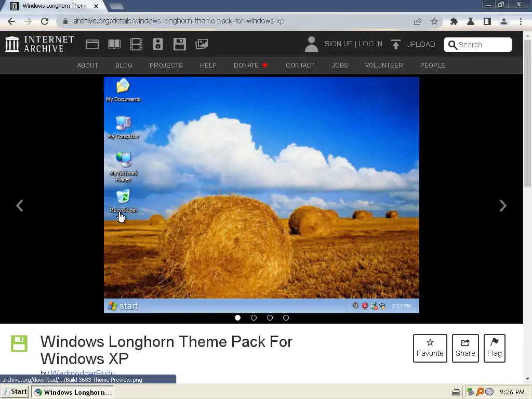Open Chrome three-dot menu
532x399 pixels.
521,21
